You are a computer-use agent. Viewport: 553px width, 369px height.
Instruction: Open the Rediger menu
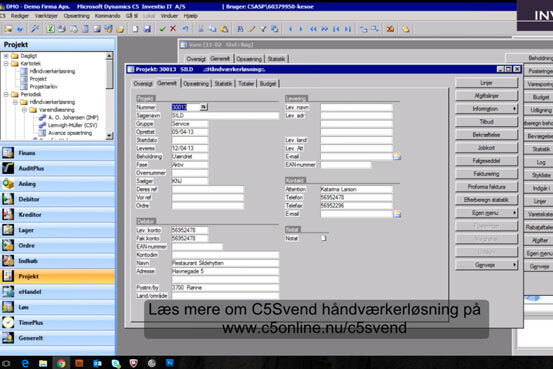point(20,16)
